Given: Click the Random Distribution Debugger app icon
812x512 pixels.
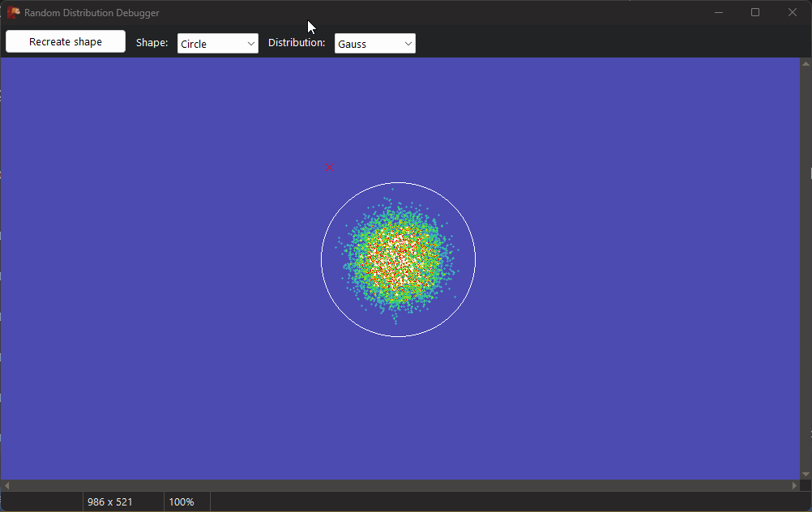Looking at the screenshot, I should 12,12.
